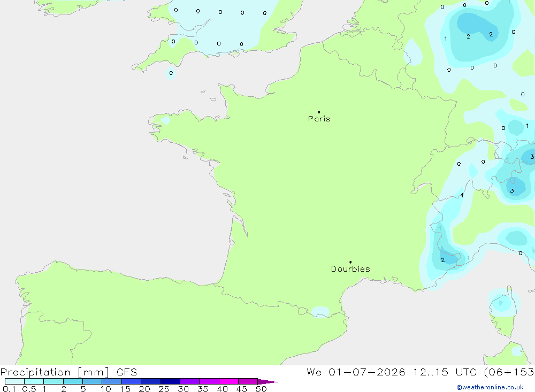Click the '20' legend scale label
Image resolution: width=535 pixels, height=392 pixels.
tap(144, 389)
